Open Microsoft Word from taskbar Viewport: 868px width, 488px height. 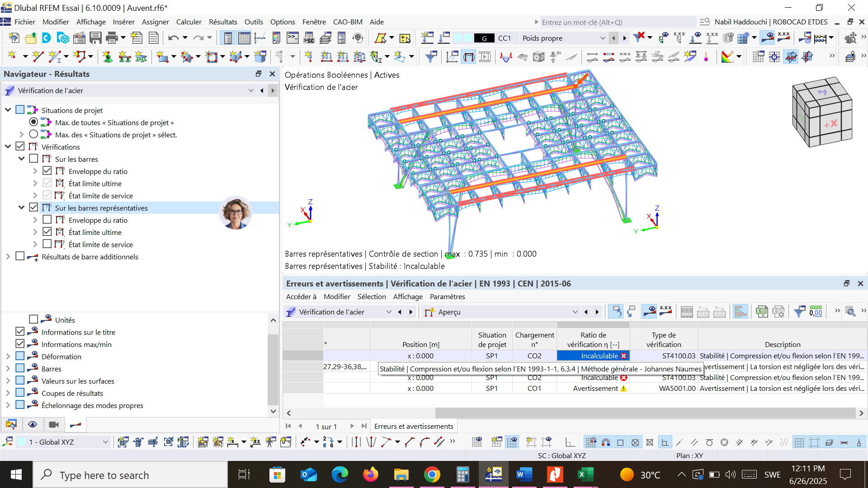coord(524,474)
